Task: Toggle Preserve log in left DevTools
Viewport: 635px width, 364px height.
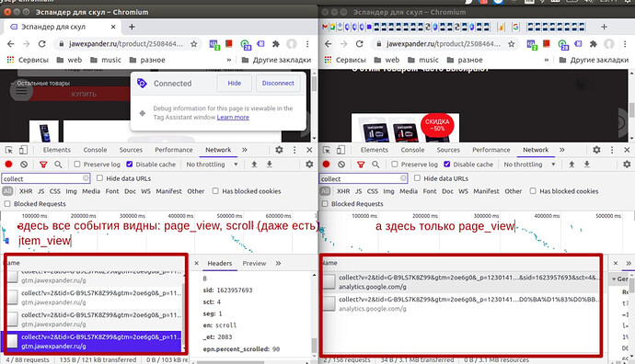Action: (x=77, y=165)
